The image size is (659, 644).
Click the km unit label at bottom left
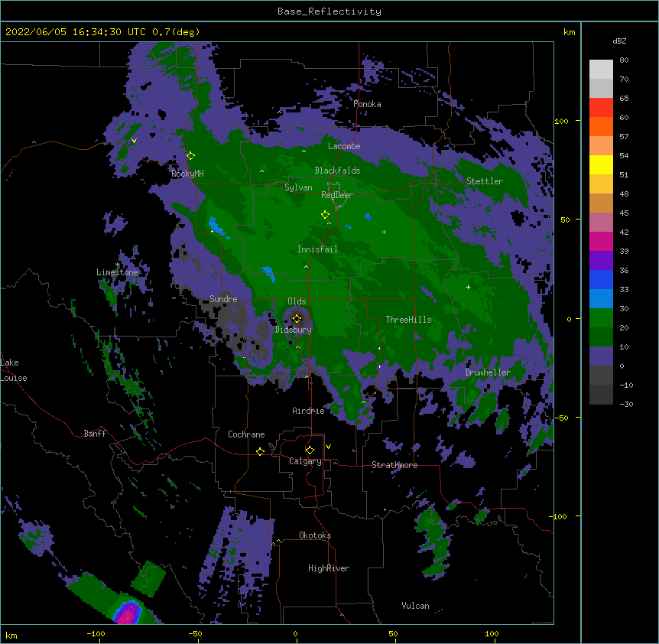(x=11, y=636)
